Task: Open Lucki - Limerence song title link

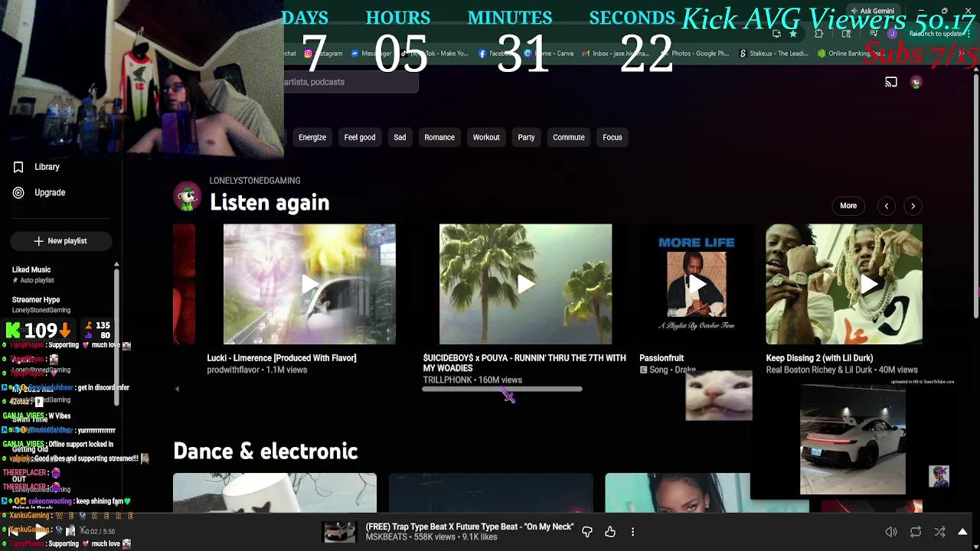Action: click(x=282, y=358)
